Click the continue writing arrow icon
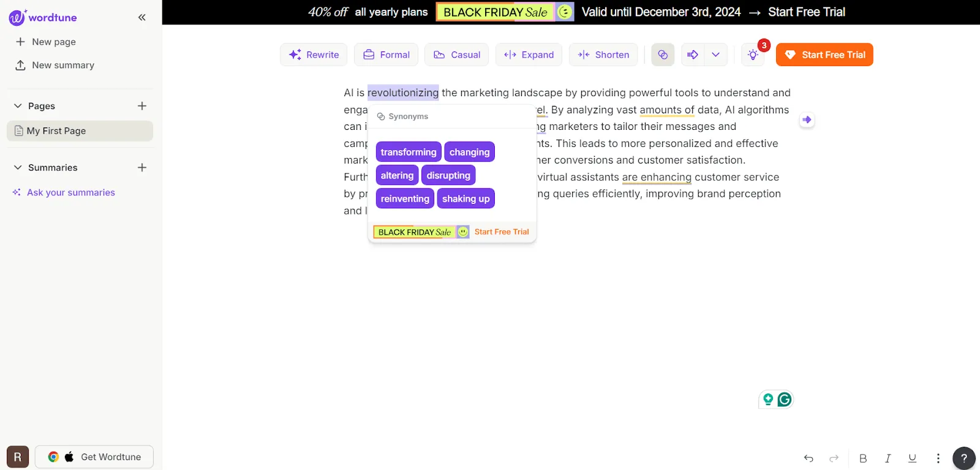The image size is (980, 470). point(693,55)
